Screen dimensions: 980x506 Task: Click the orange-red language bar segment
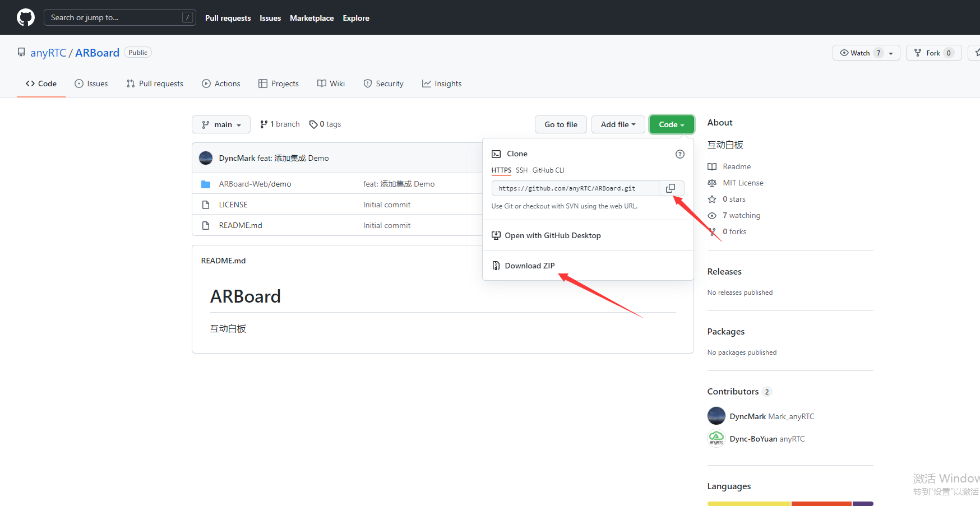822,504
